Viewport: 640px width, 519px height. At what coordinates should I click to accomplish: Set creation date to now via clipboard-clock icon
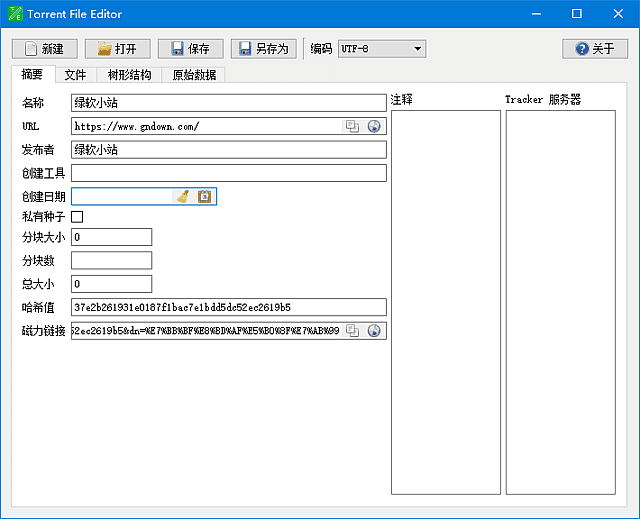(x=204, y=197)
